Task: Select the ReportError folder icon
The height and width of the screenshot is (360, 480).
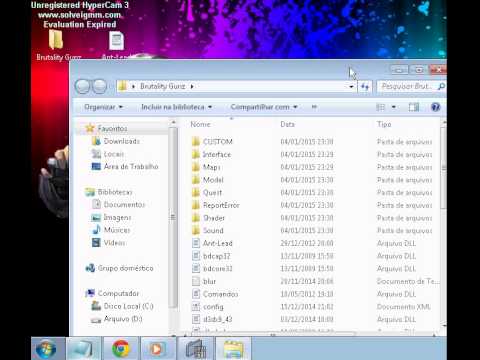Action: tap(196, 205)
